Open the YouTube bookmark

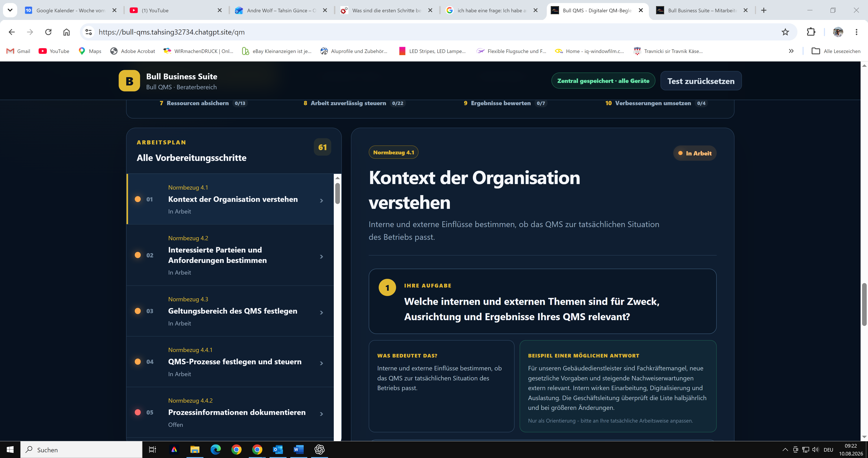coord(54,51)
